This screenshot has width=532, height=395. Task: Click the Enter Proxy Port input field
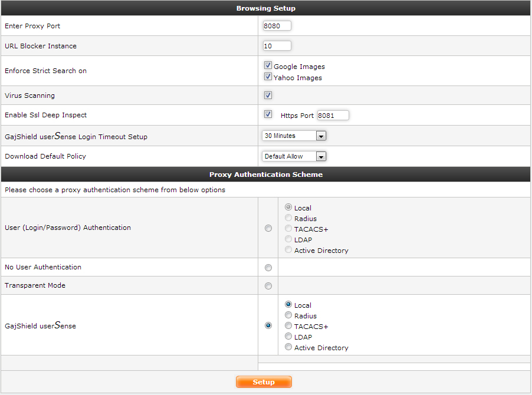pos(277,26)
